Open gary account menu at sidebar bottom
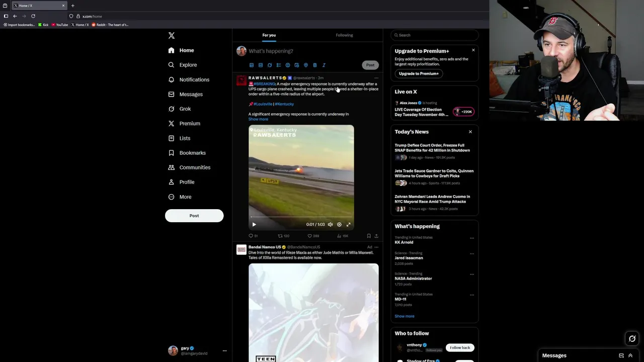The image size is (644, 362). [x=197, y=350]
